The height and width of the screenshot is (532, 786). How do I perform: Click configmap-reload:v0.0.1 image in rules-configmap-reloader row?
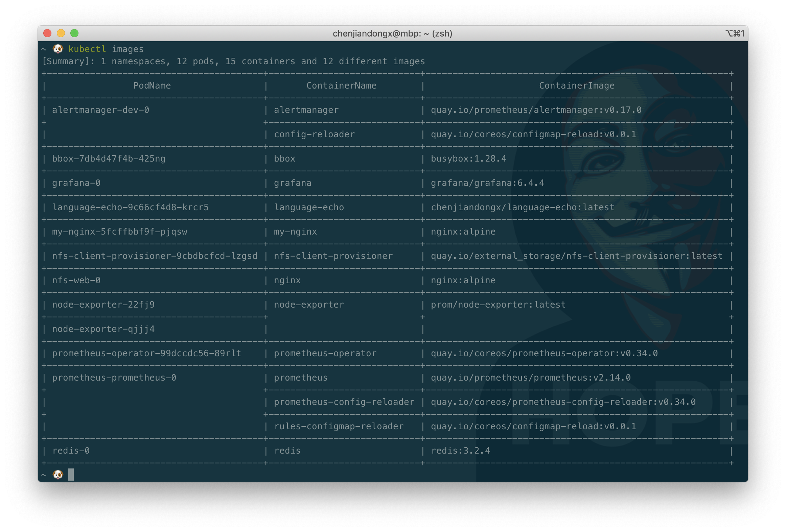[534, 427]
